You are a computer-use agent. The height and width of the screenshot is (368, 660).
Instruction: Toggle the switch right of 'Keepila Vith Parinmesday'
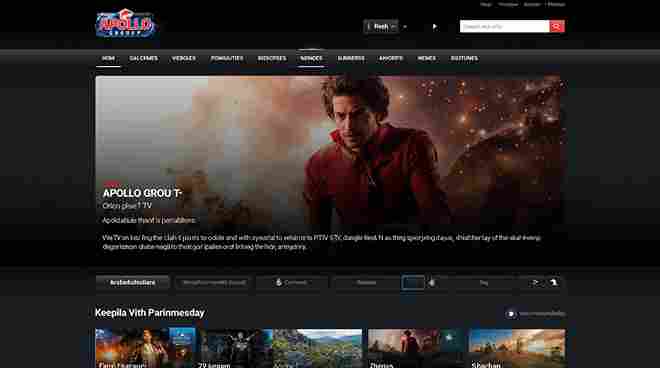(x=511, y=314)
